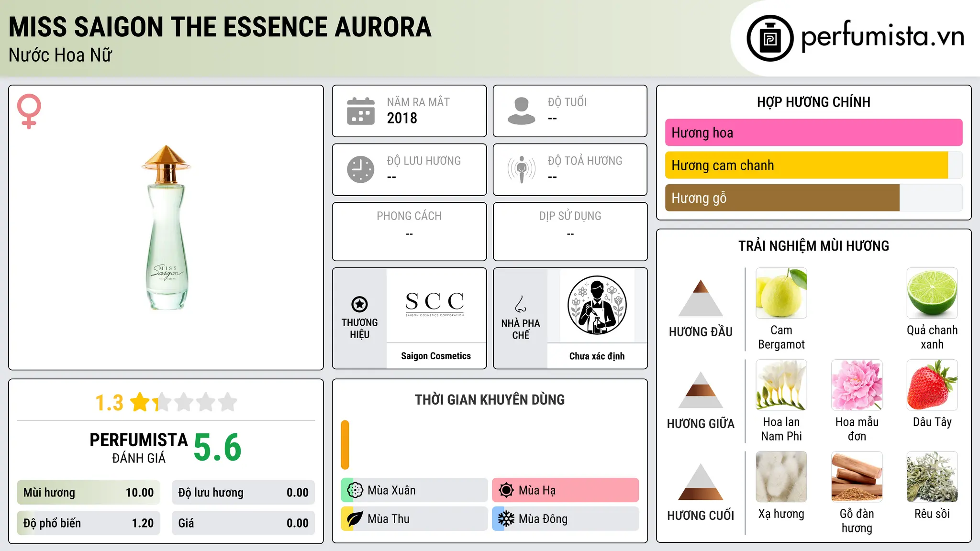Click the Hương đầu pyramid icon
This screenshot has height=551, width=980.
701,298
